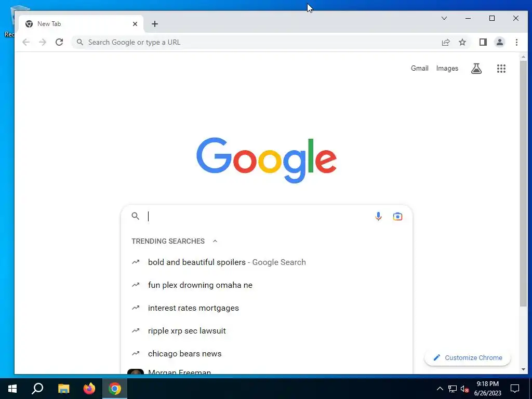Click the Customize Chrome button
532x399 pixels.
468,357
